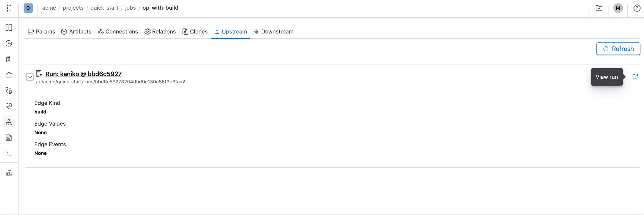Click the Refresh button
This screenshot has width=644, height=215.
click(x=618, y=49)
